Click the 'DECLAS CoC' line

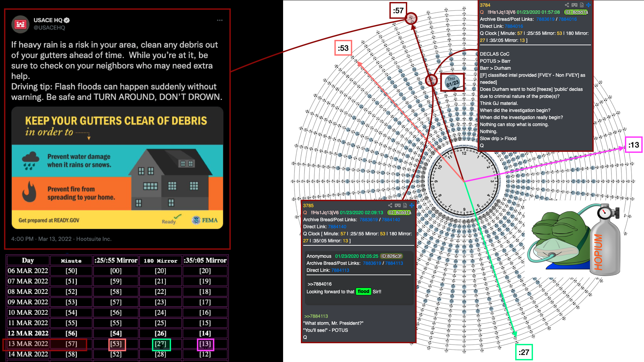494,54
